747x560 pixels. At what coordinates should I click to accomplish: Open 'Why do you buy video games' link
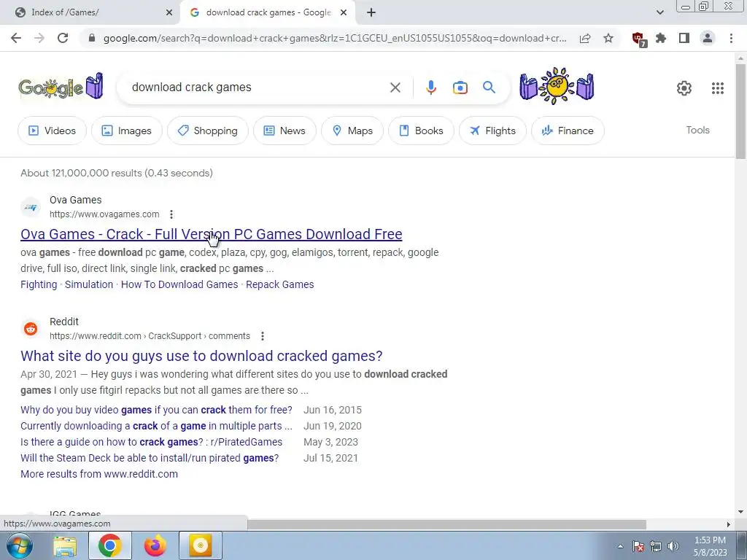(156, 410)
